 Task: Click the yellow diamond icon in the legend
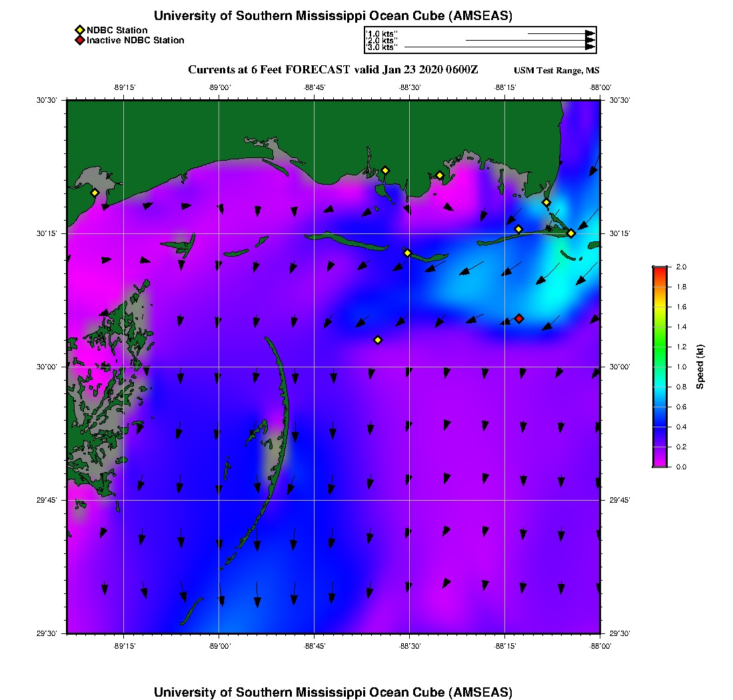[x=80, y=31]
